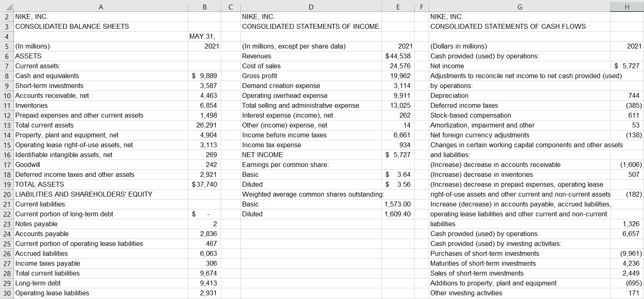Image resolution: width=644 pixels, height=299 pixels.
Task: Select the Goodwill label cell
Action: click(x=101, y=165)
